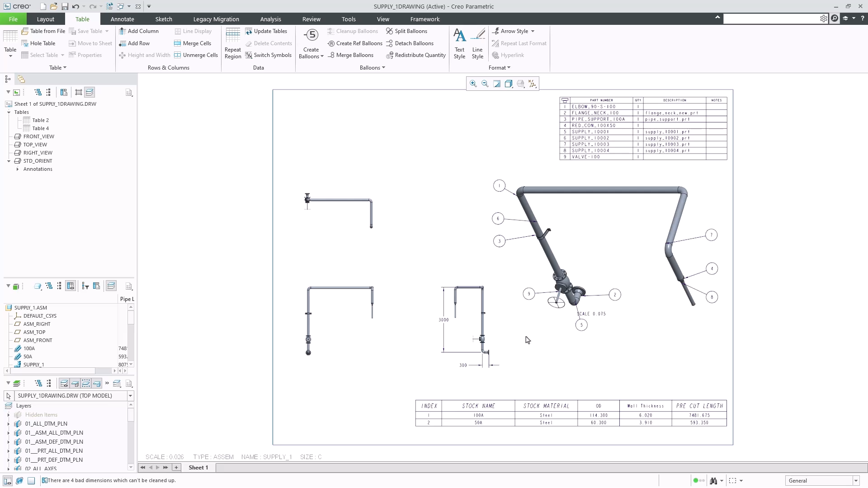Screen dimensions: 868x488
Task: Click the zoom out icon above the drawing
Action: 485,84
